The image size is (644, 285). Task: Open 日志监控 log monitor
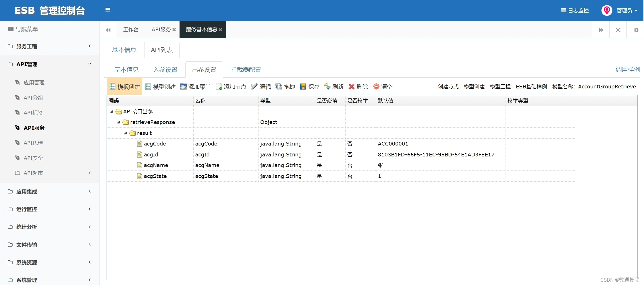[x=575, y=11]
